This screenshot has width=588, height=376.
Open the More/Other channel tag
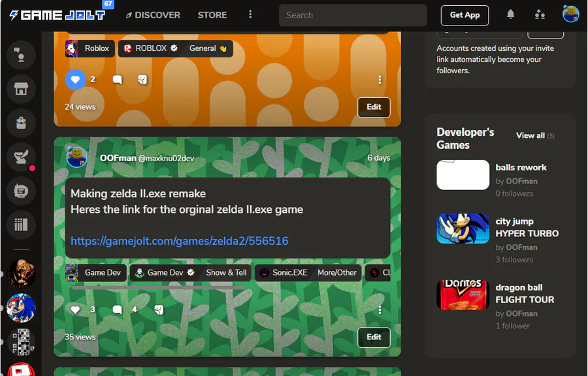pos(336,273)
